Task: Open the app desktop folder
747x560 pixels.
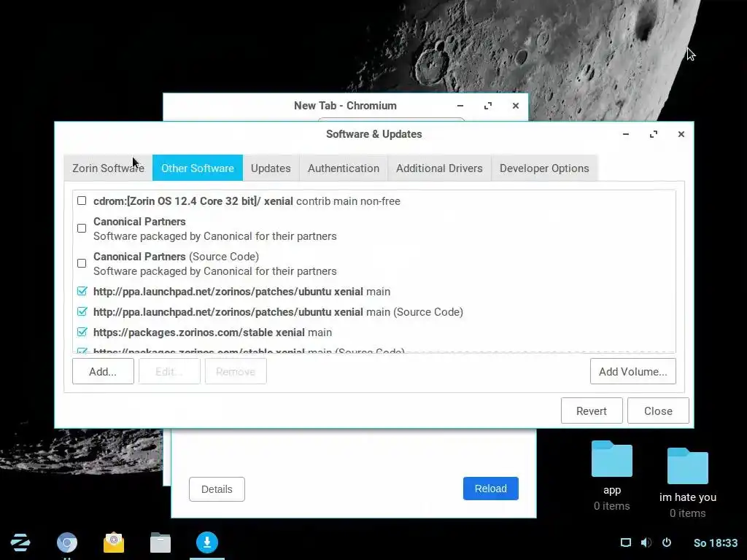Action: [x=612, y=475]
